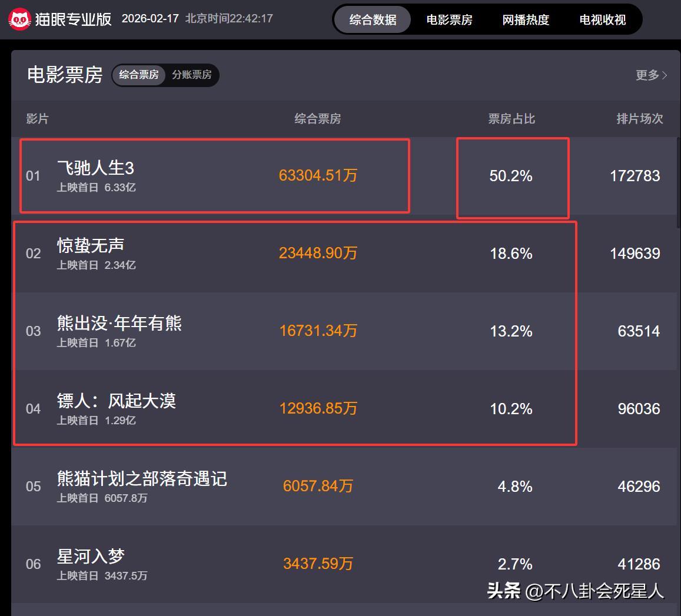Viewport: 681px width, 616px height.
Task: Click 熊猫计划之部落奇遇记 title
Action: pyautogui.click(x=142, y=479)
